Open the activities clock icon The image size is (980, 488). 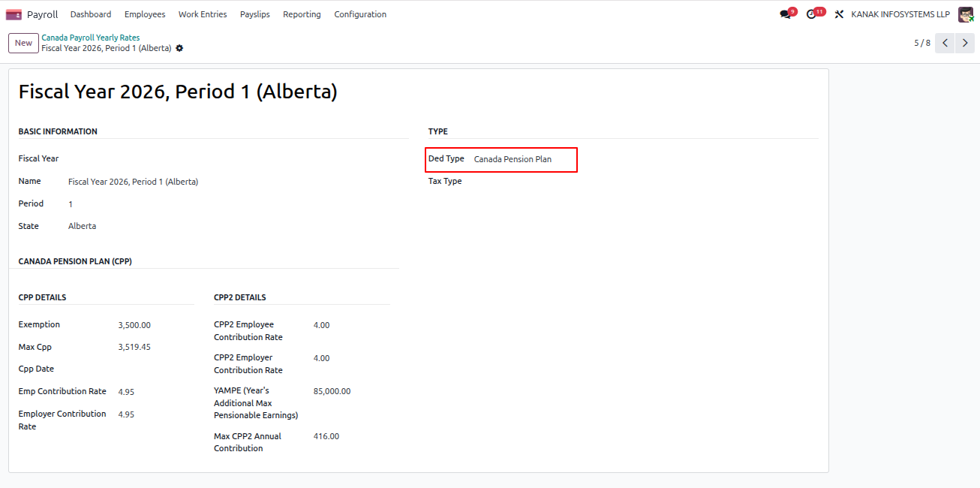point(811,14)
